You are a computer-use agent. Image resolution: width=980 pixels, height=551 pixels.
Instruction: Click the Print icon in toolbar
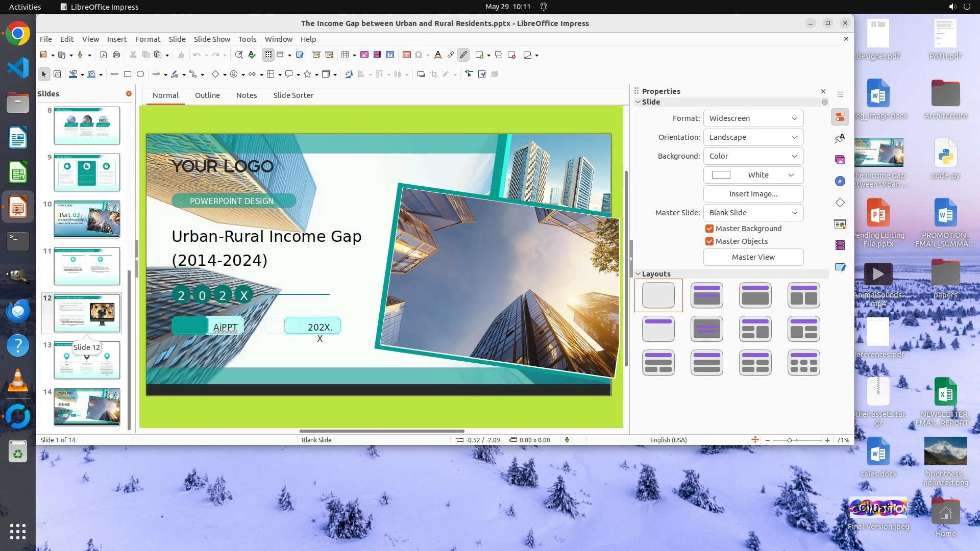[116, 55]
